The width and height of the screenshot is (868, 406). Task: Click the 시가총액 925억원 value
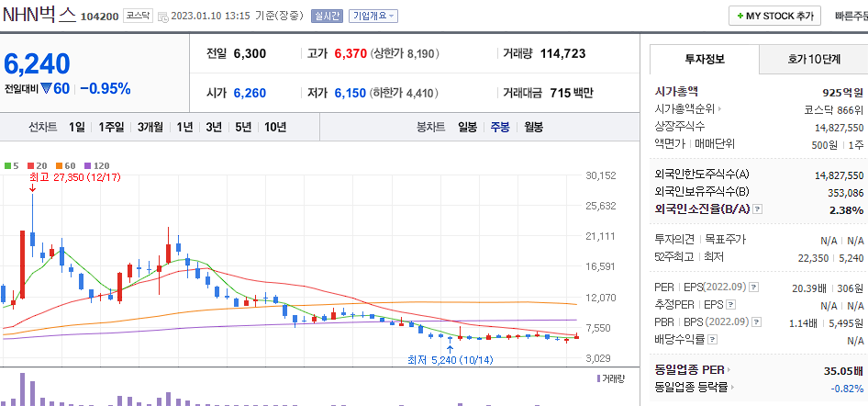tap(842, 92)
